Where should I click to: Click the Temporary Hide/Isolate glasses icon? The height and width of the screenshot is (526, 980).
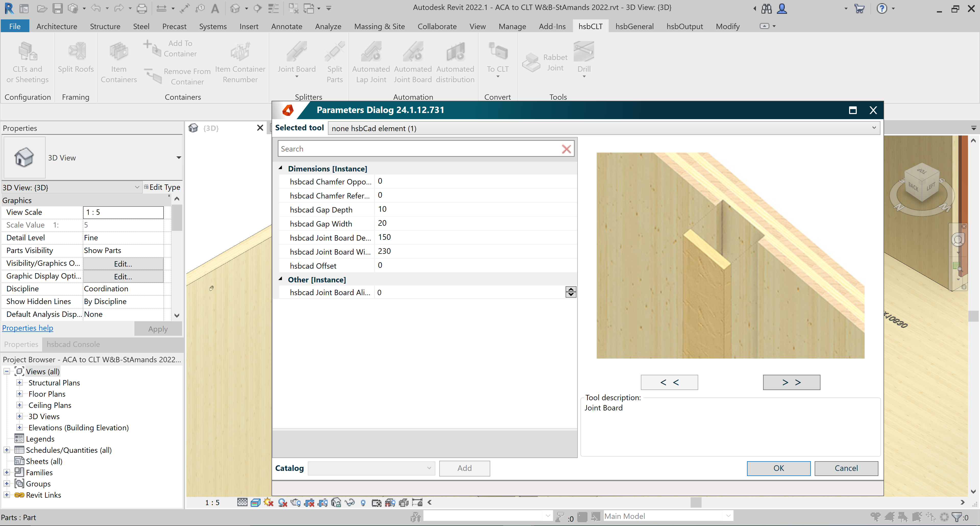click(350, 503)
